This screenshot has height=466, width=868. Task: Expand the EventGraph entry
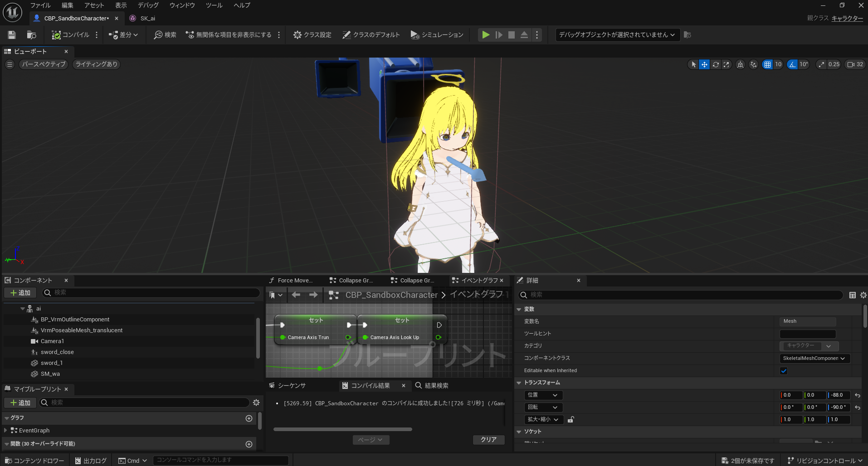pyautogui.click(x=5, y=431)
